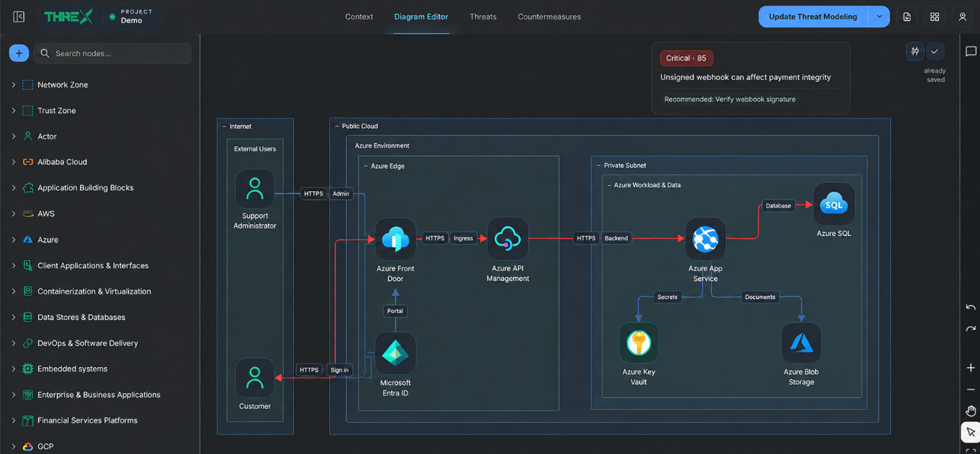Image resolution: width=980 pixels, height=454 pixels.
Task: Select the Azure App Service node icon
Action: coord(705,239)
